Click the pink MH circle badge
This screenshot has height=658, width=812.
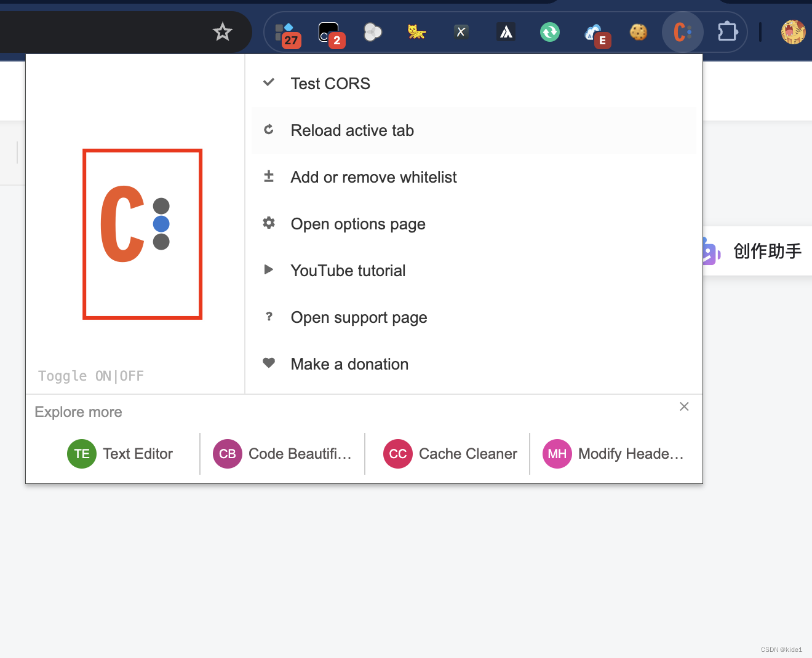point(557,454)
